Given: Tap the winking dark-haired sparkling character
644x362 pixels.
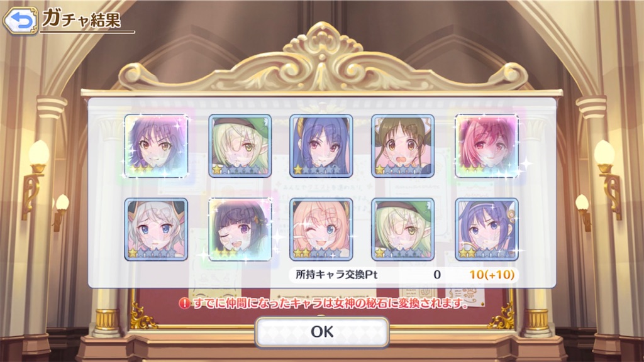Looking at the screenshot, I should [x=240, y=229].
